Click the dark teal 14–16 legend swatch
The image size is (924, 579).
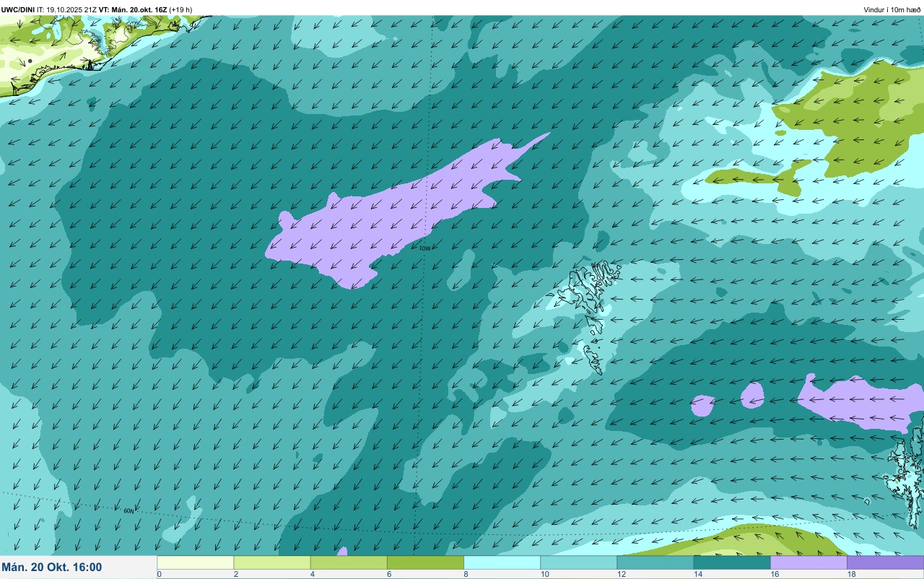(x=732, y=562)
